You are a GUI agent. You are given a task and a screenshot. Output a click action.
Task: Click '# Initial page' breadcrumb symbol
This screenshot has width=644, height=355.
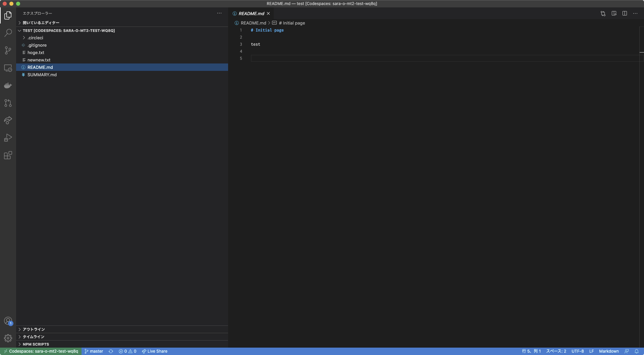[x=292, y=23]
